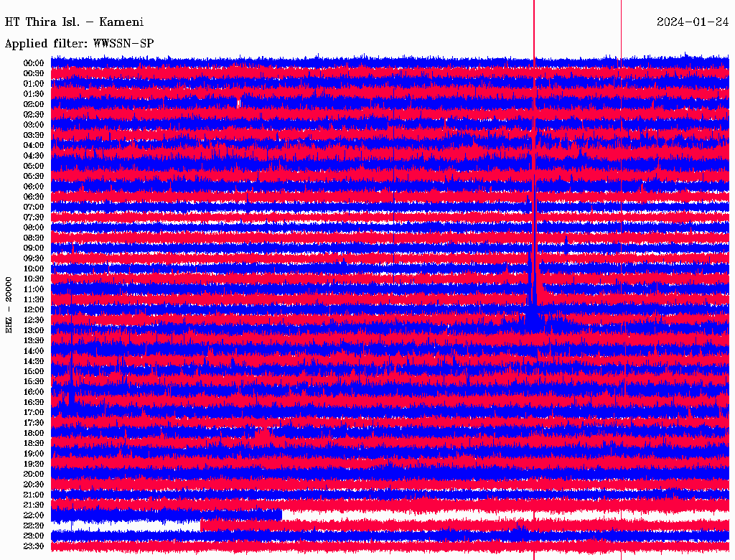Click the 17:30 time label
Screen dimensions: 735x560
[x=34, y=423]
